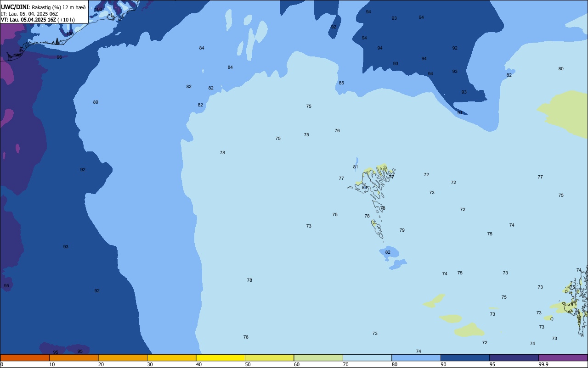Click the 70–80 lightest blue legend swatch
The image size is (588, 368).
(367, 357)
